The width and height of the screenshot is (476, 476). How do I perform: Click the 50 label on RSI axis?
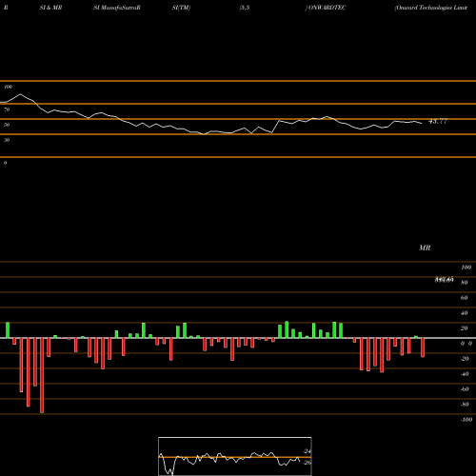click(x=7, y=125)
